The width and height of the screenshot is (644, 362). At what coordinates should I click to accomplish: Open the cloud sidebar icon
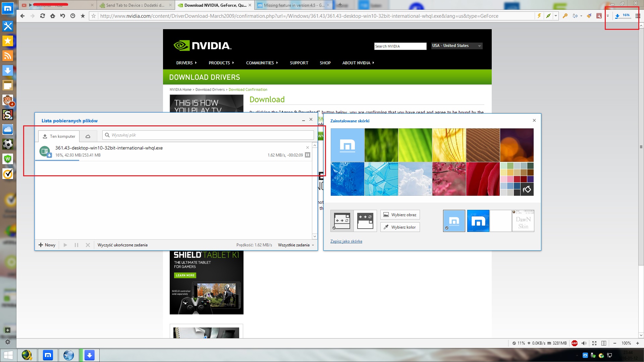(x=8, y=129)
